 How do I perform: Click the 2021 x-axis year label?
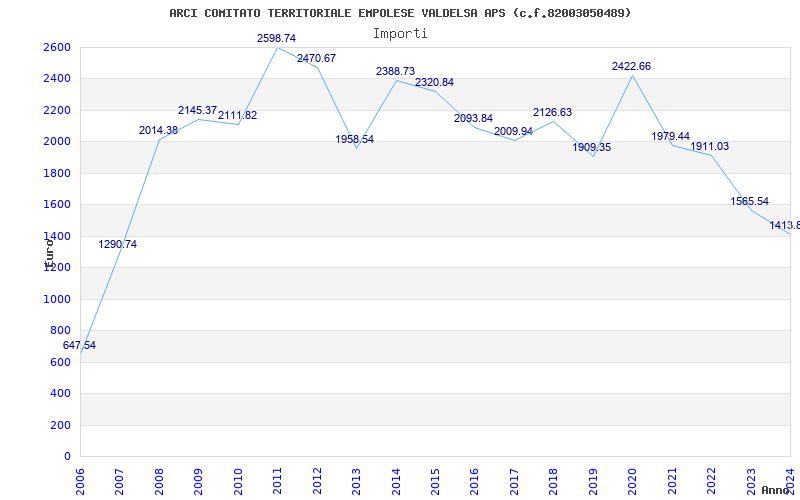pos(672,481)
